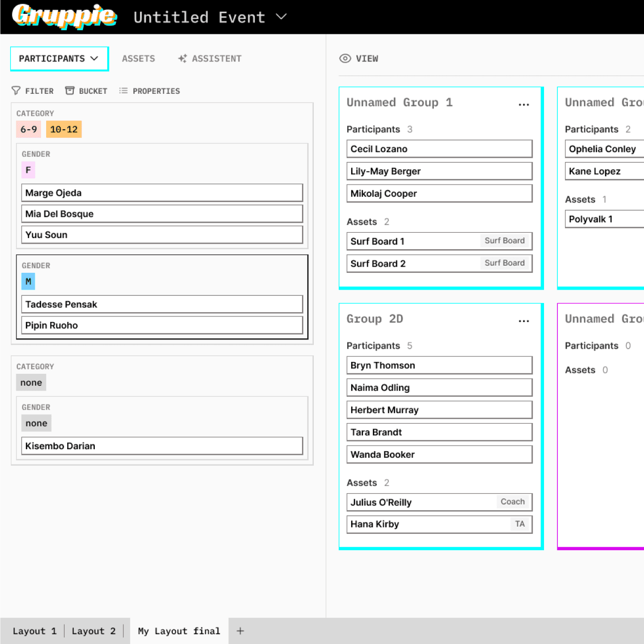This screenshot has width=644, height=644.
Task: Open the My Layout final tab
Action: click(179, 631)
